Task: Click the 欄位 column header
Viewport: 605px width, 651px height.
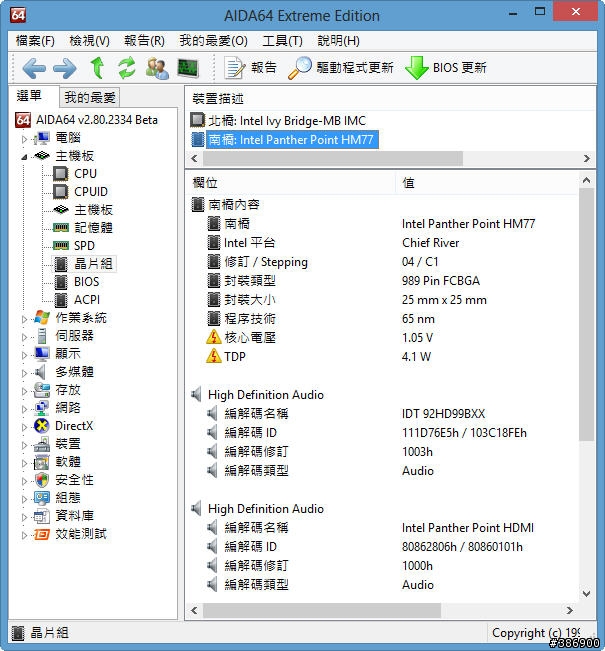Action: [291, 183]
